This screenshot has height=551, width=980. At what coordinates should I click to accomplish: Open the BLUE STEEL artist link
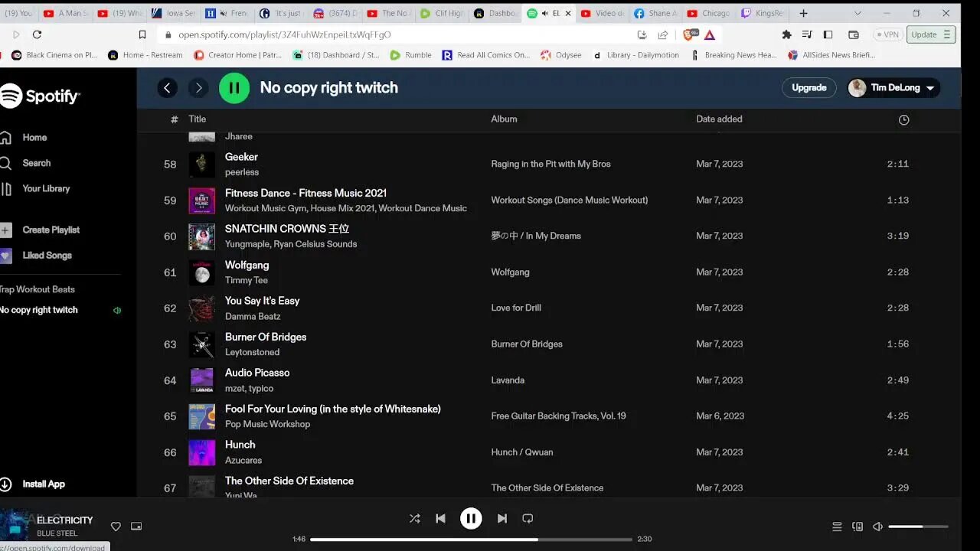(x=57, y=533)
